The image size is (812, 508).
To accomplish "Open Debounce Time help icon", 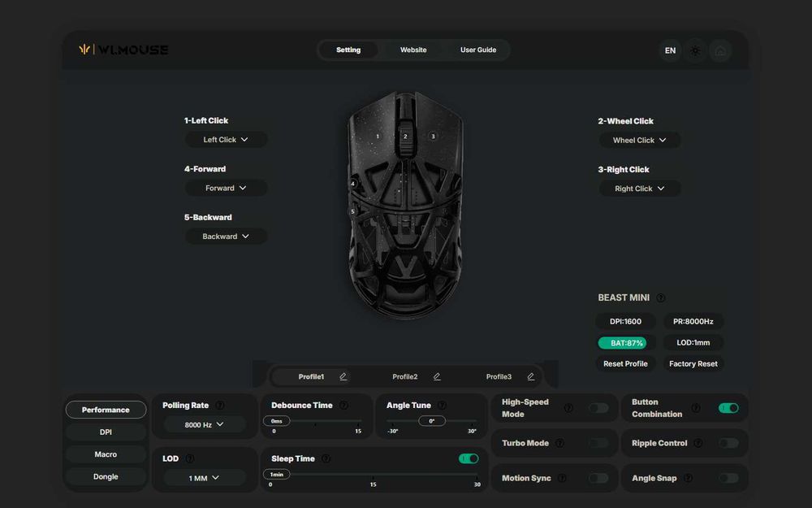I will (x=343, y=406).
